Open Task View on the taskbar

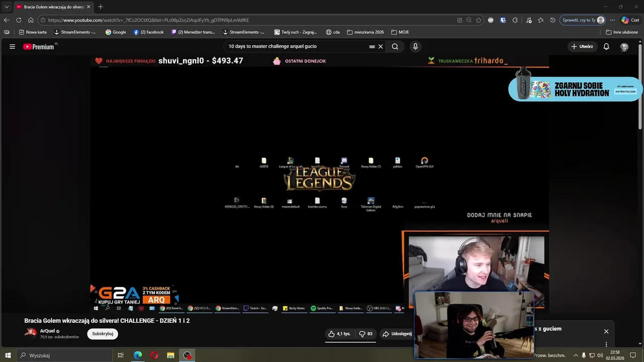click(x=121, y=355)
